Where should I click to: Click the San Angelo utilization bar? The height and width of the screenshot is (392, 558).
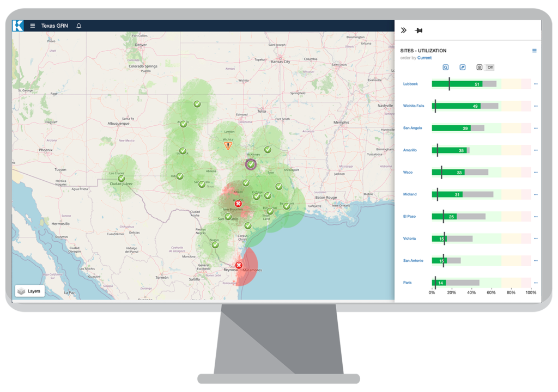point(458,128)
